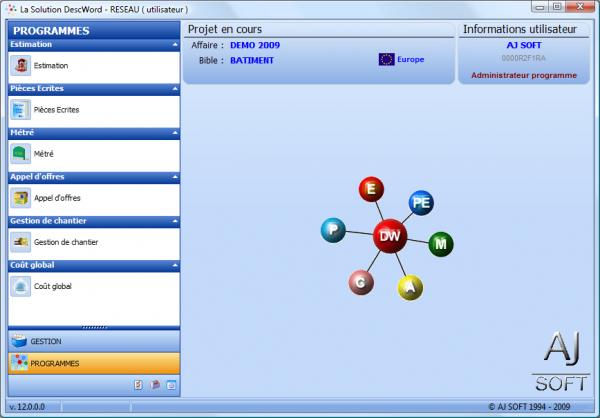
Task: Collapse the Gestion de chantier section
Action: 175,221
